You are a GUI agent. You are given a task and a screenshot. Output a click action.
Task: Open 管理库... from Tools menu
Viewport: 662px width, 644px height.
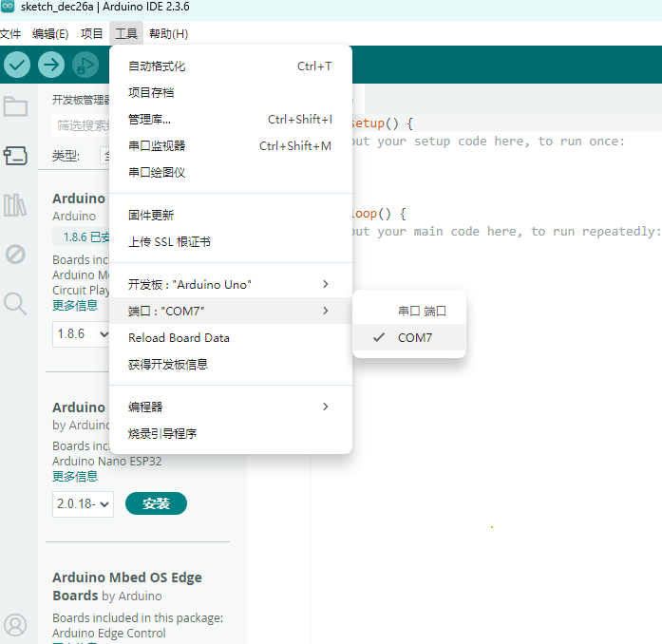pos(231,120)
